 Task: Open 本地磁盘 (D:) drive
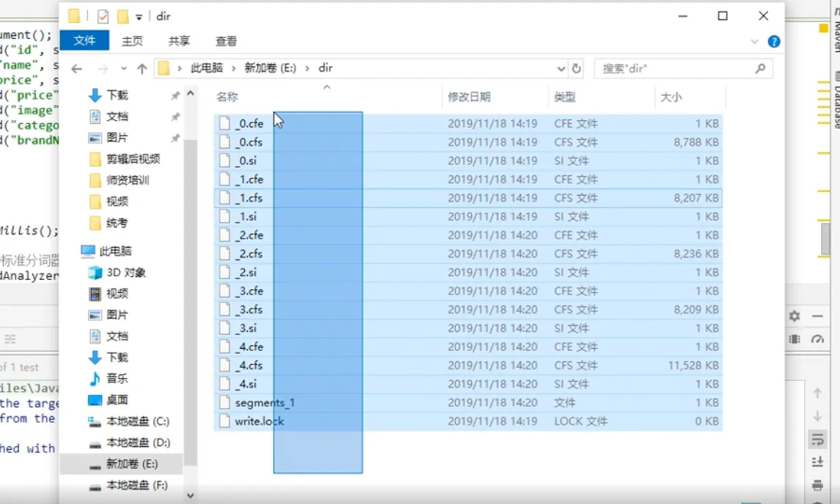click(138, 442)
